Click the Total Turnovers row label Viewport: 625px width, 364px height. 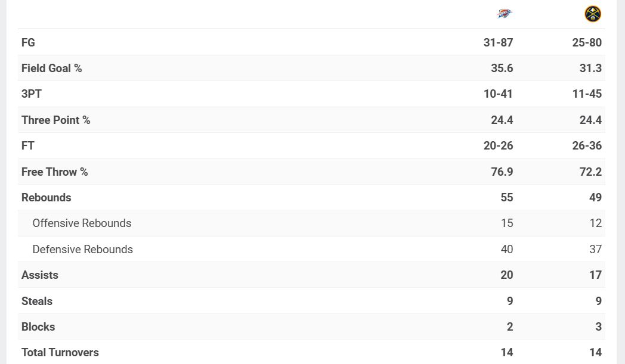[60, 352]
